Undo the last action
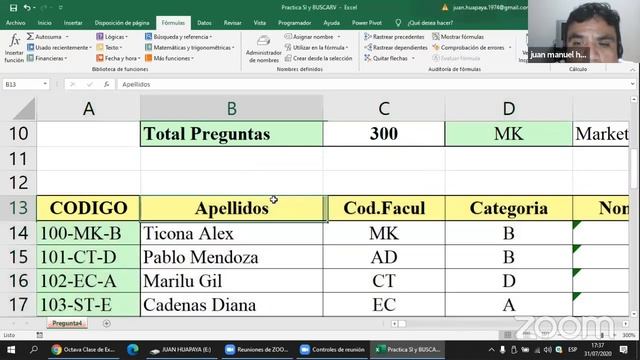The width and height of the screenshot is (640, 360). (27, 7)
